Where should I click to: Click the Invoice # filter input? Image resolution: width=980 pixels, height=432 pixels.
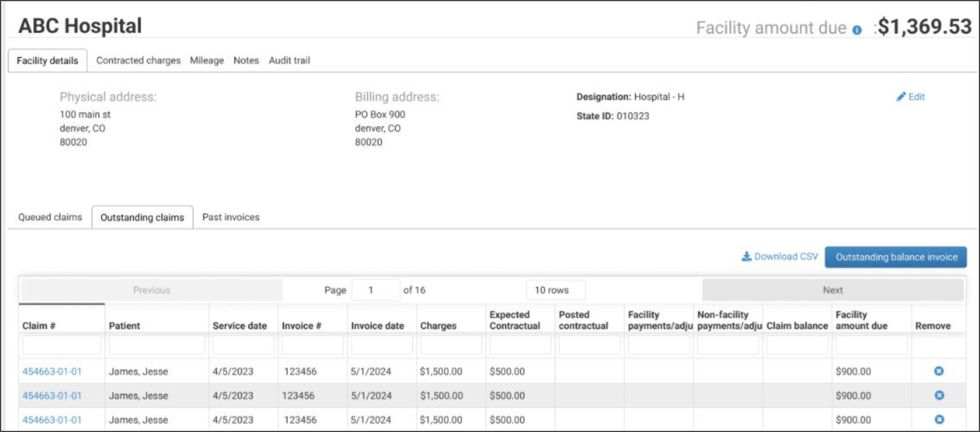(x=313, y=345)
